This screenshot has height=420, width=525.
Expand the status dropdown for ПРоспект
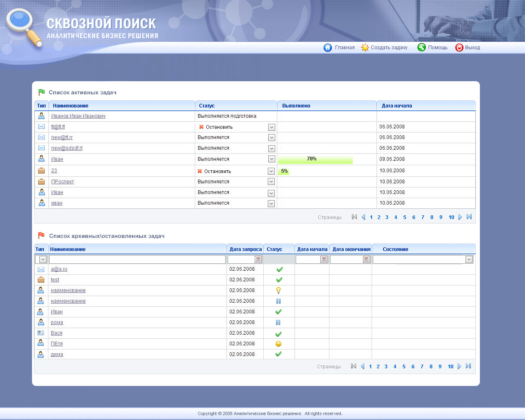pos(272,181)
